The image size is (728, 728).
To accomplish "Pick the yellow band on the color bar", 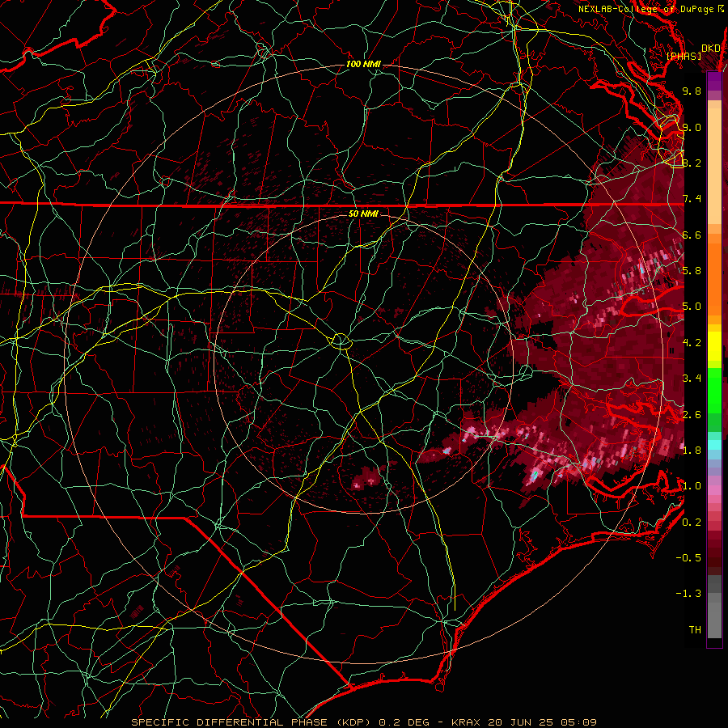I will [714, 346].
